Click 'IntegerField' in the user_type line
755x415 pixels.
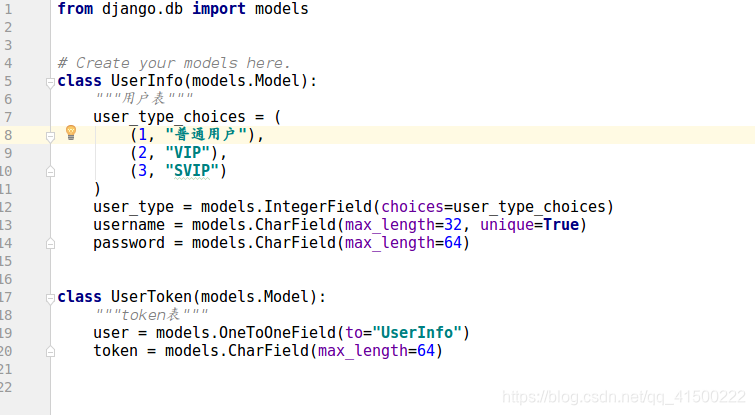(x=318, y=207)
